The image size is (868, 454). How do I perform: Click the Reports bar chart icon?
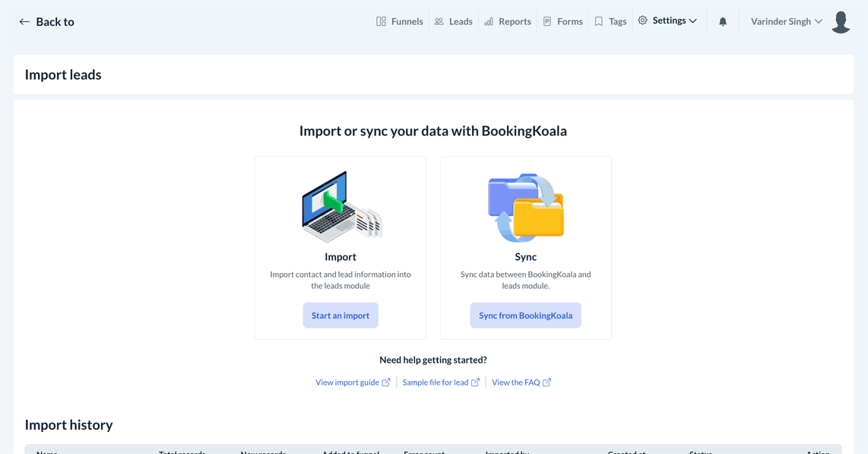tap(489, 21)
